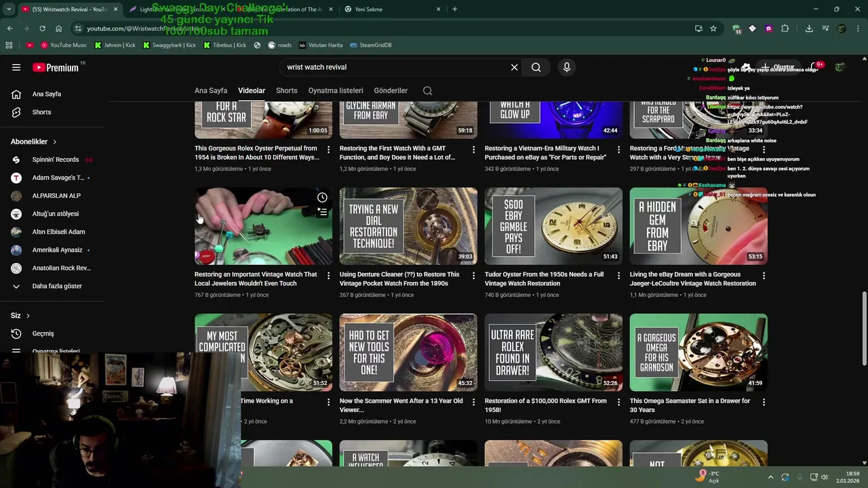The height and width of the screenshot is (488, 868).
Task: Add hovered video to queue icon
Action: 322,212
